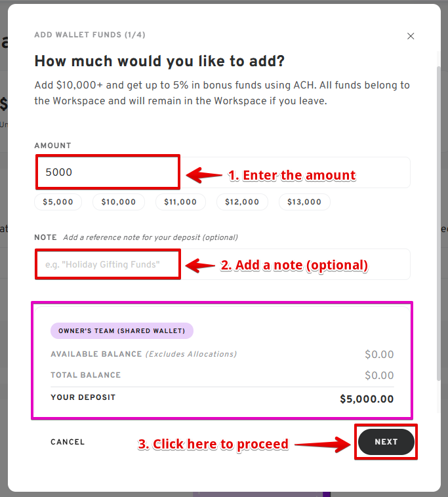The height and width of the screenshot is (497, 448).
Task: Click the Your Deposit label
Action: [83, 397]
